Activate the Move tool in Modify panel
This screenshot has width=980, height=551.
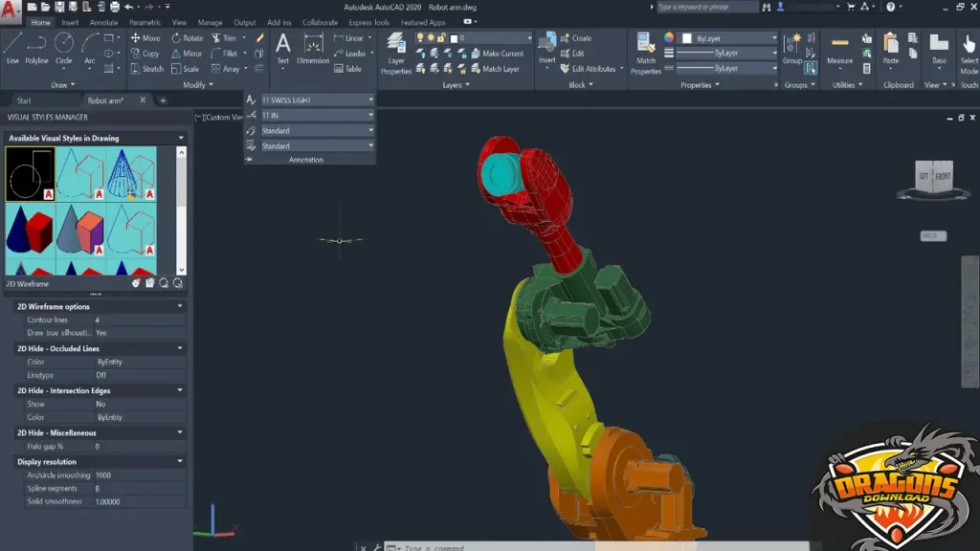[145, 40]
